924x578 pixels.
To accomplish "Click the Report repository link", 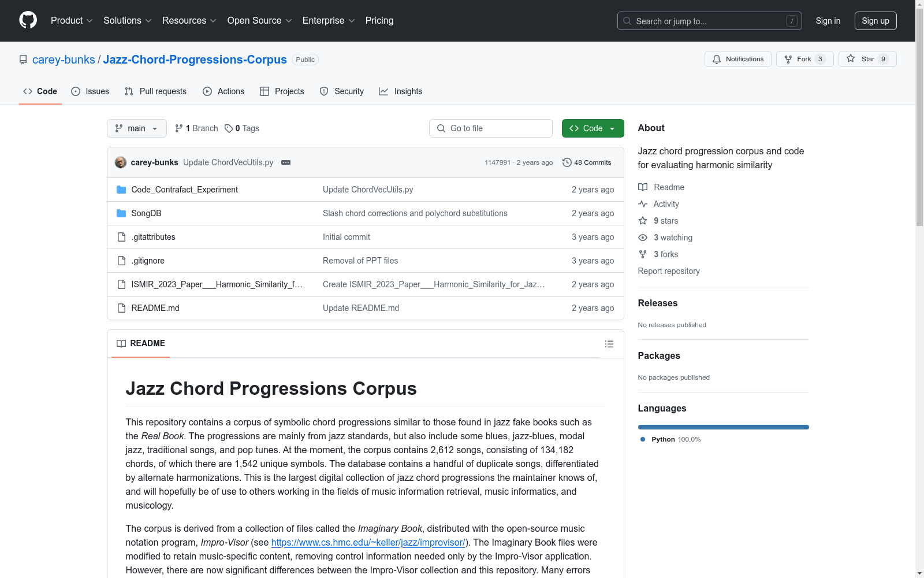I will (669, 271).
